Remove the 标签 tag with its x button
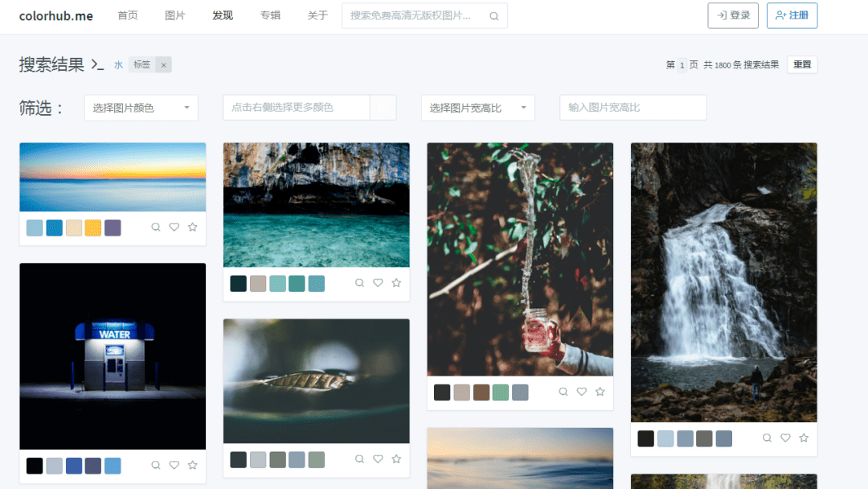 pos(163,65)
